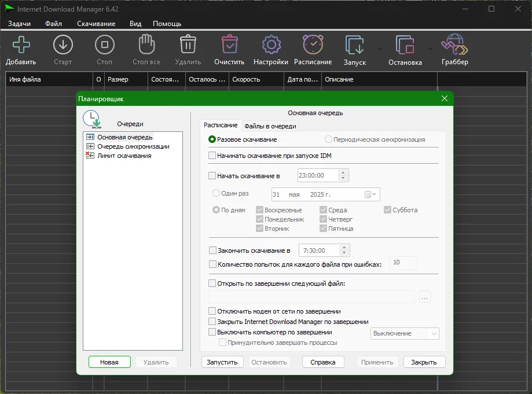Click the Добавить (Add) toolbar icon
Screen dimensions: 532x394
(21, 45)
